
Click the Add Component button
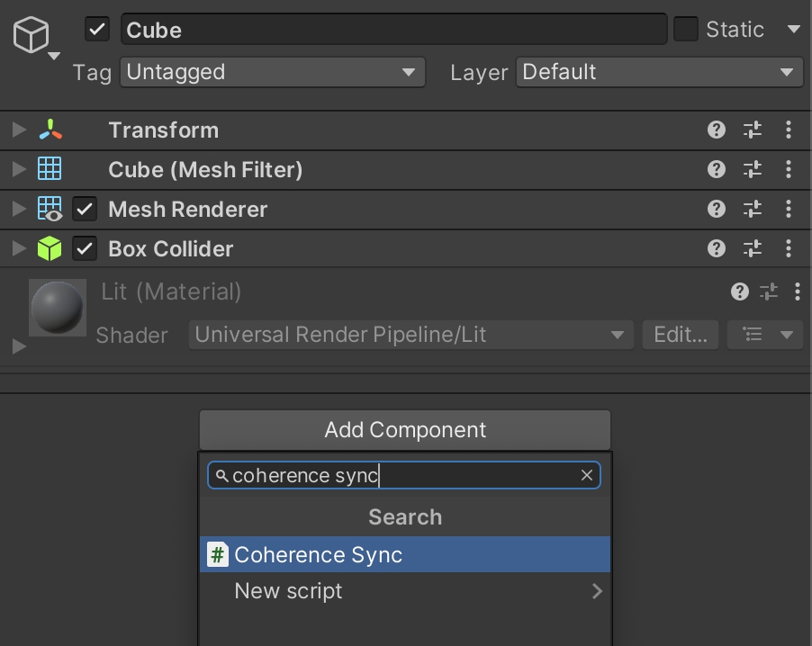pos(405,430)
